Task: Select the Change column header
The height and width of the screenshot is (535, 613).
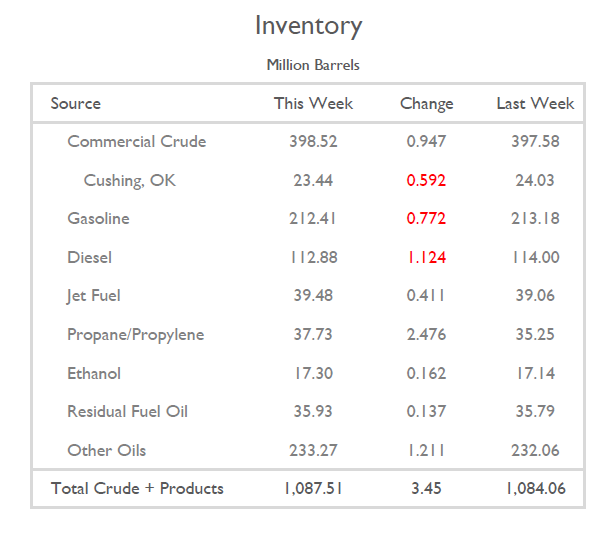Action: (x=426, y=103)
